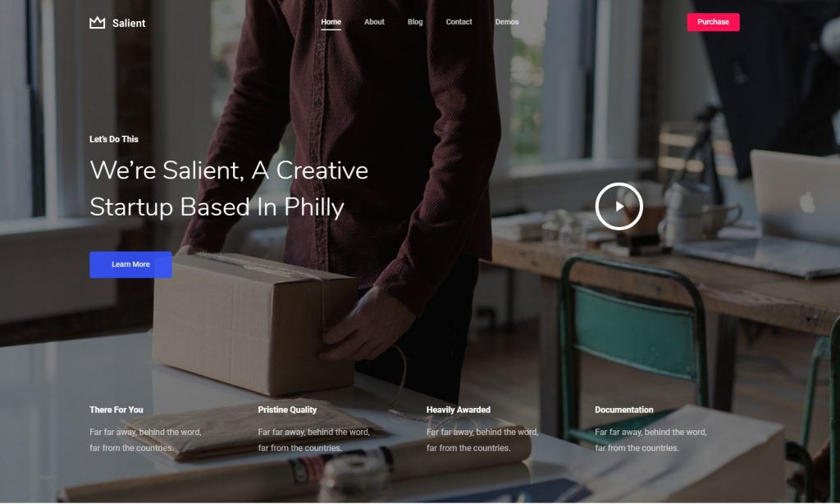
Task: Click description text under Heavily Awarded
Action: coord(482,440)
